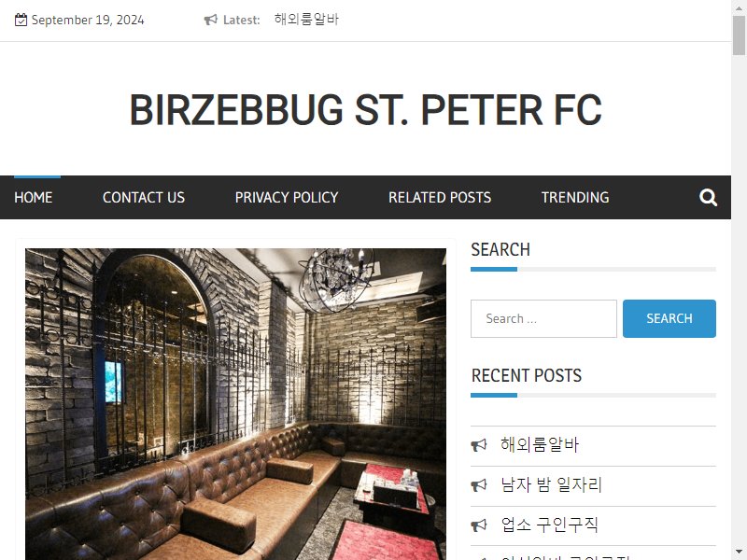Click megaphone icon beside 남자 밤 일자리
Viewport: 747px width, 560px height.
(x=479, y=485)
